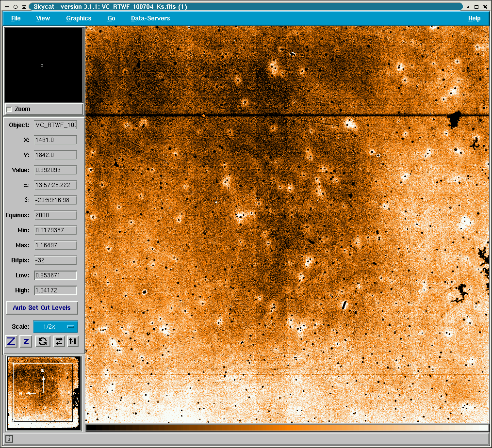Open the Data-Servers menu
The width and height of the screenshot is (492, 448).
(x=150, y=18)
